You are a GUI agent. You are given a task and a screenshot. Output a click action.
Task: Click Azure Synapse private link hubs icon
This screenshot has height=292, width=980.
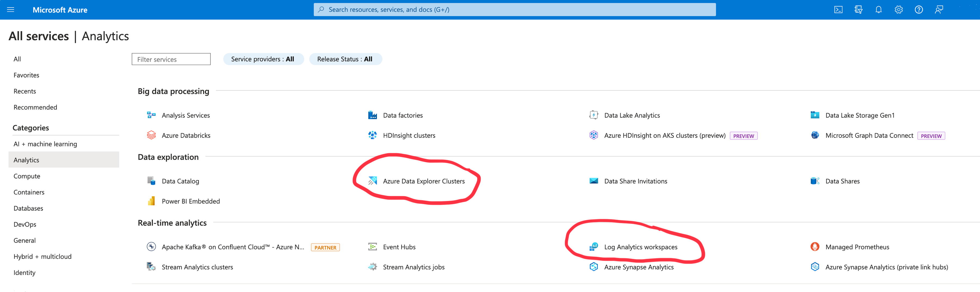tap(815, 266)
